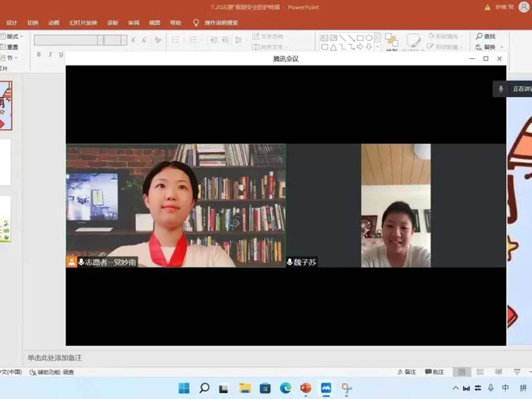This screenshot has width=532, height=399.
Task: Switch to reading view icon
Action: click(x=498, y=372)
